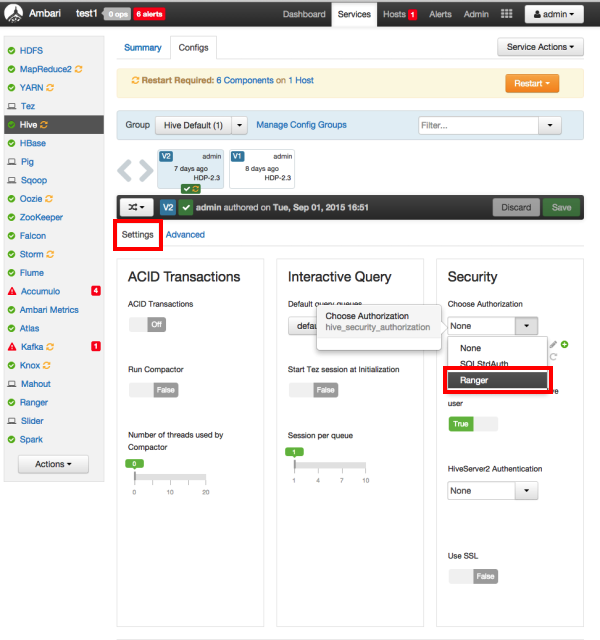Image resolution: width=600 pixels, height=640 pixels.
Task: Click the Compactor threads slider handle
Action: [135, 476]
